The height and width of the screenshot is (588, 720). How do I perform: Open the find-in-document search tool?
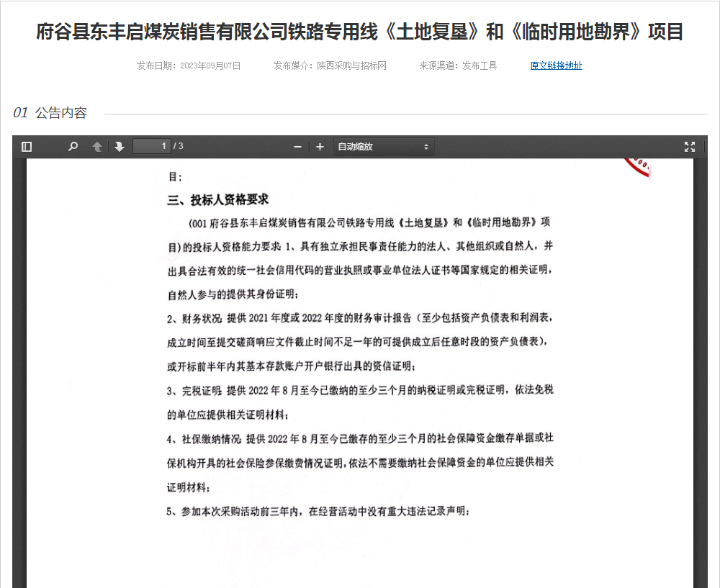[x=73, y=146]
